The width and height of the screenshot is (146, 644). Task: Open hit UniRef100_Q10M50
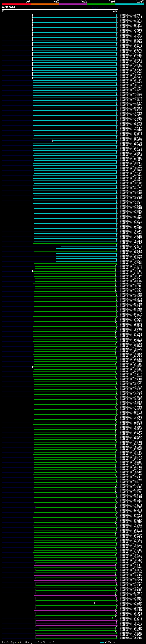pyautogui.click(x=131, y=58)
